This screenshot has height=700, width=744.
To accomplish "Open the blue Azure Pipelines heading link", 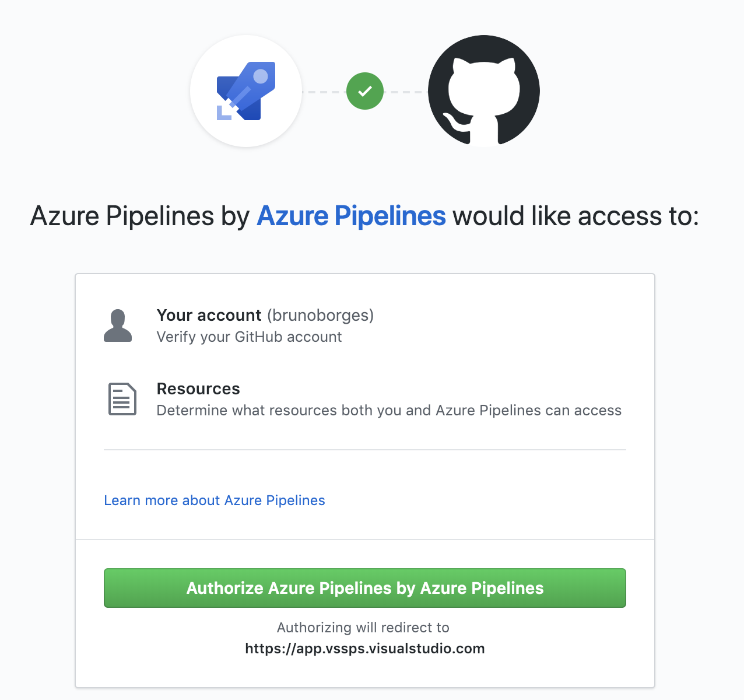I will pyautogui.click(x=351, y=216).
